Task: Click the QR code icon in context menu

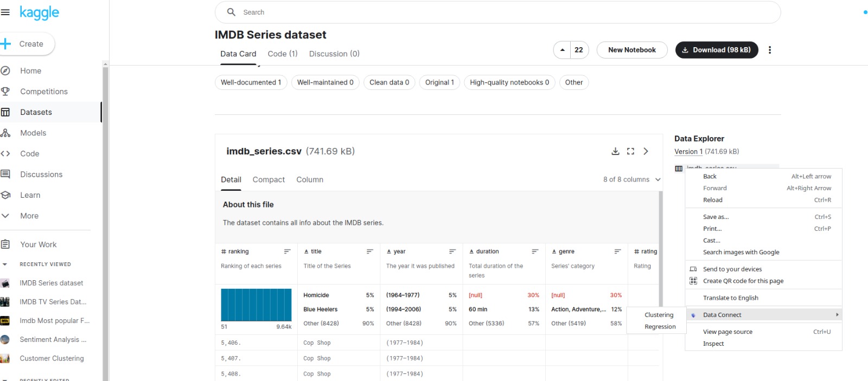Action: coord(693,281)
